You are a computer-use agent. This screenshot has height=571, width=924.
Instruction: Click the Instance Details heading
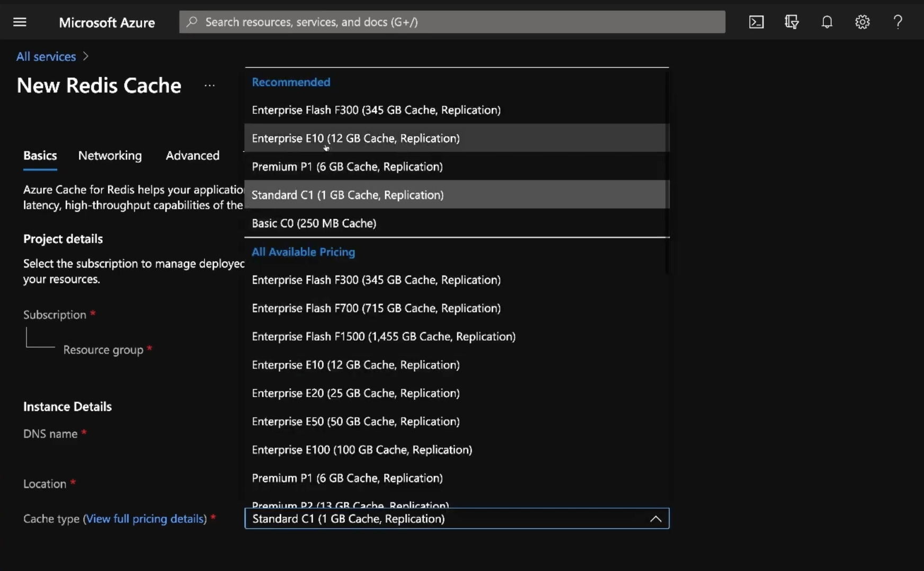67,406
